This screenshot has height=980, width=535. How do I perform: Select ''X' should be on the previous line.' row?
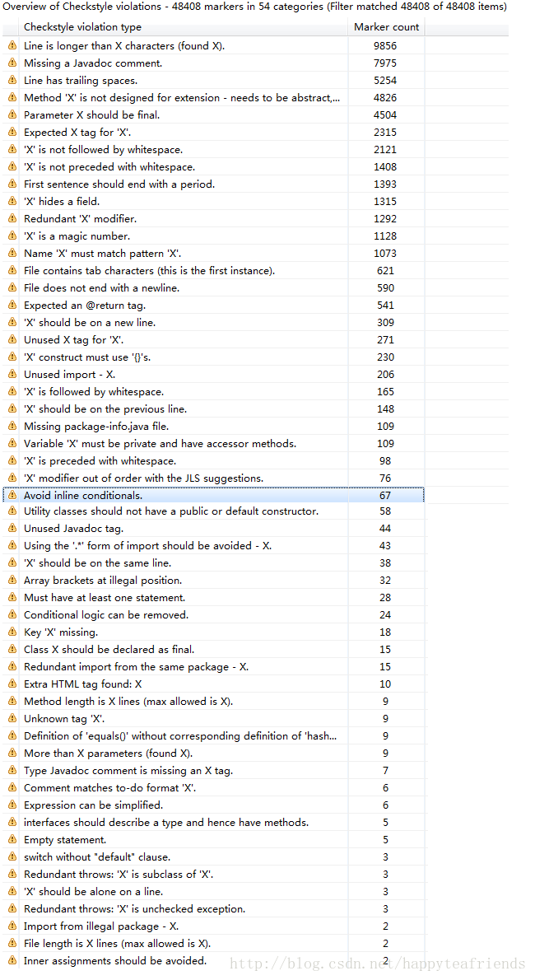coord(214,408)
